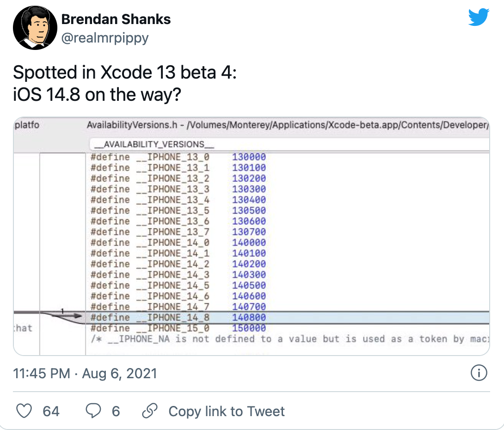This screenshot has height=430, width=504.
Task: Click the __IPHONE_NA comment line
Action: 287,339
